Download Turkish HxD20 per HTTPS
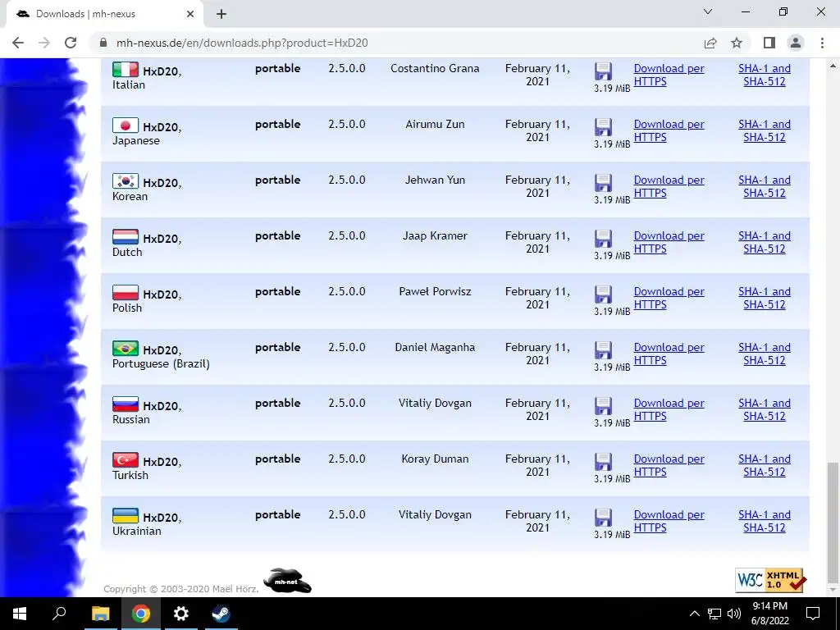Viewport: 840px width, 630px height. pyautogui.click(x=669, y=465)
